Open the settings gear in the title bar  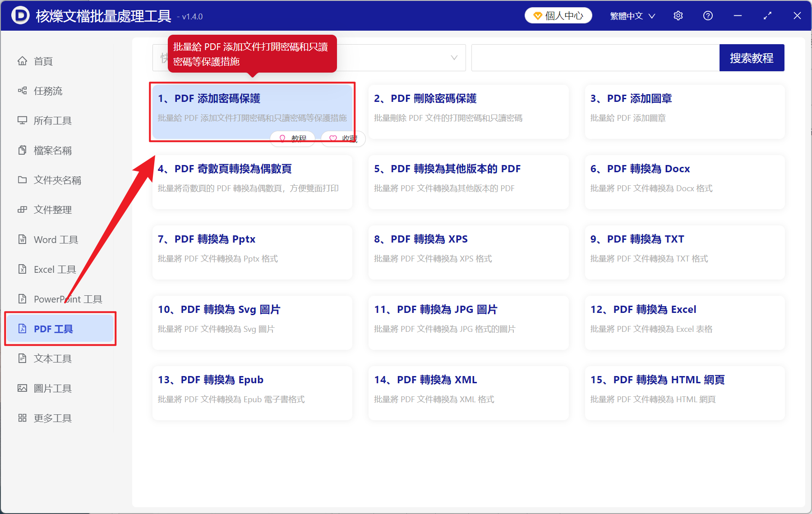point(678,15)
